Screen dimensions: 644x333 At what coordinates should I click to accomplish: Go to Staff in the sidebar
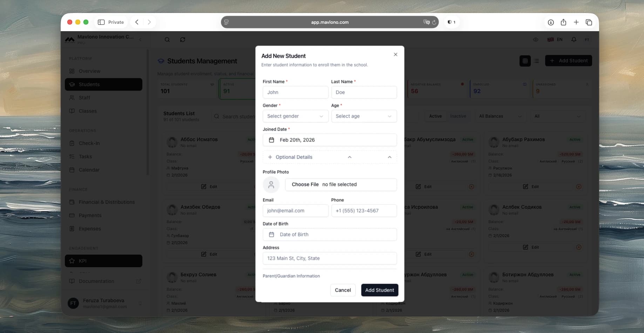84,98
